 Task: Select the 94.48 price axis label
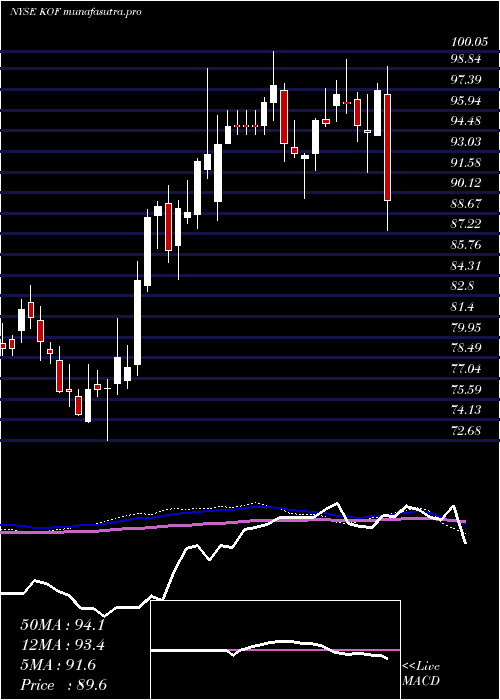(466, 121)
